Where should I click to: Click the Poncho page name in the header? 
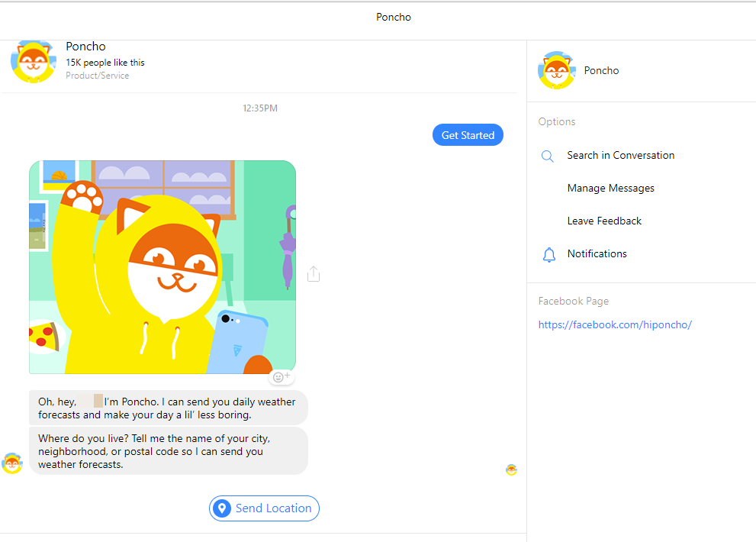click(x=85, y=47)
